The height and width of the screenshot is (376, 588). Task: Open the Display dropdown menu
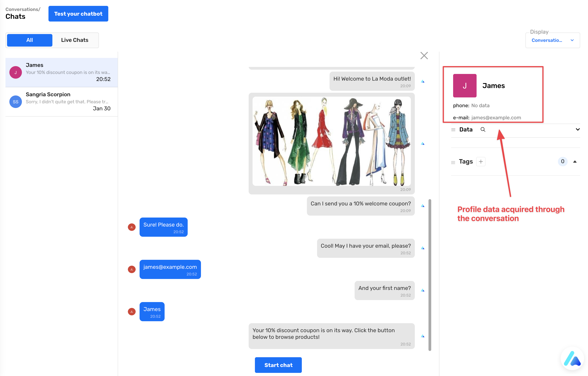click(x=552, y=40)
